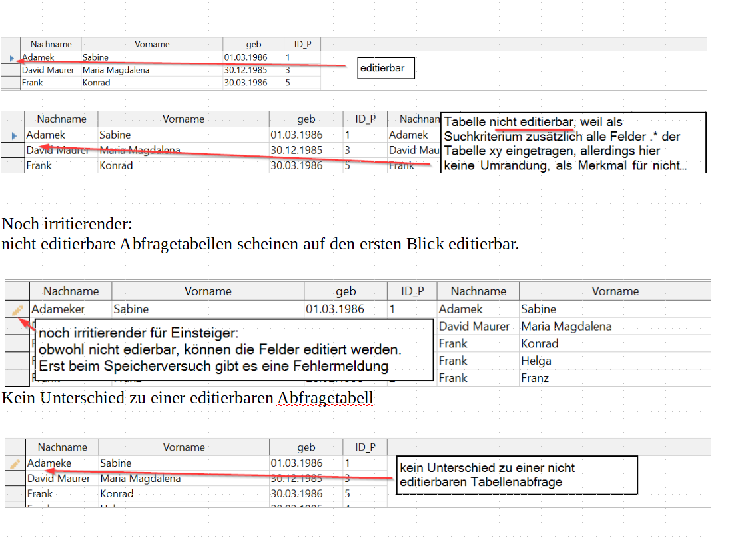Image resolution: width=756 pixels, height=540 pixels.
Task: Click the 'noch irritierender für Einsteiger' callout box
Action: (233, 350)
